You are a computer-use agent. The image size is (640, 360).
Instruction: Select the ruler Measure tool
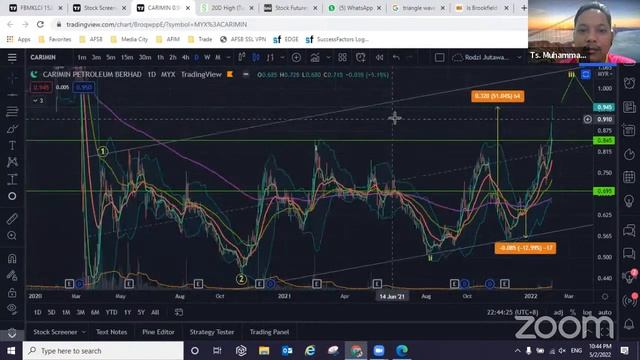click(x=12, y=219)
